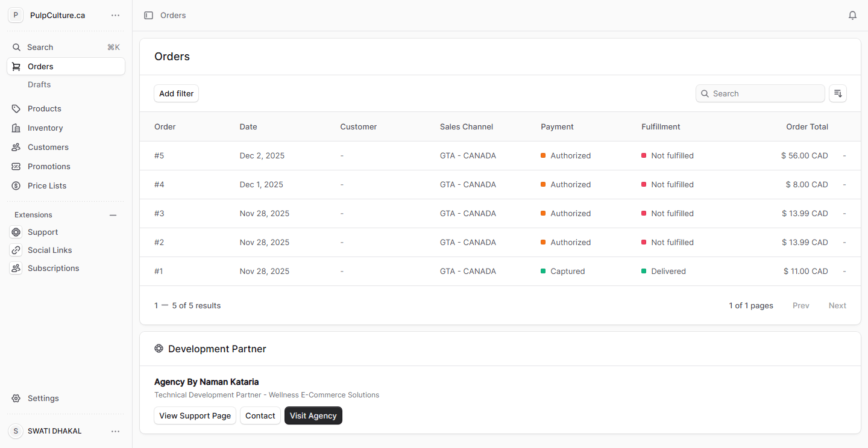The image size is (868, 448).
Task: Open the sort options icon beside order search
Action: [x=838, y=93]
